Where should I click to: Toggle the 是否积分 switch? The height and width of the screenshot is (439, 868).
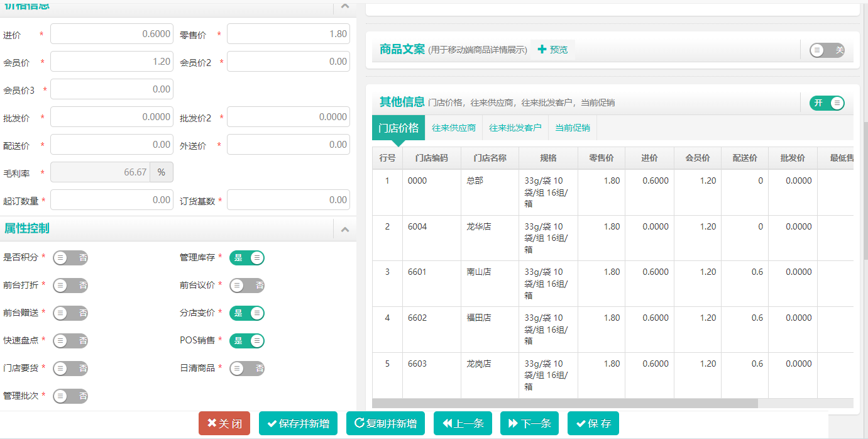(70, 257)
